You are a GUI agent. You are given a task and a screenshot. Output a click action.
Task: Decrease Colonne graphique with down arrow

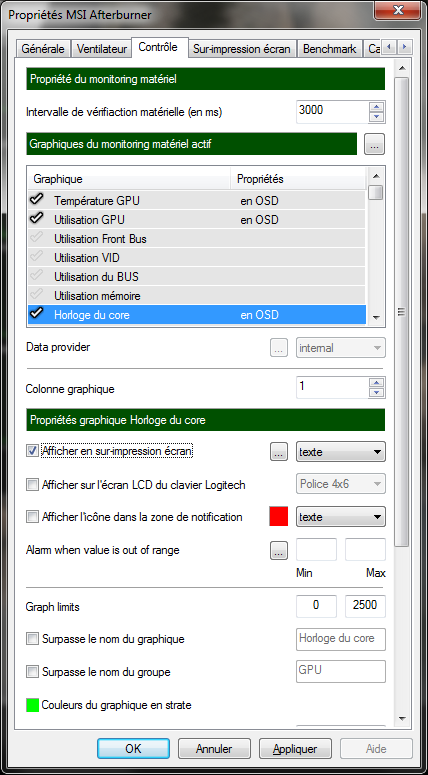(377, 393)
